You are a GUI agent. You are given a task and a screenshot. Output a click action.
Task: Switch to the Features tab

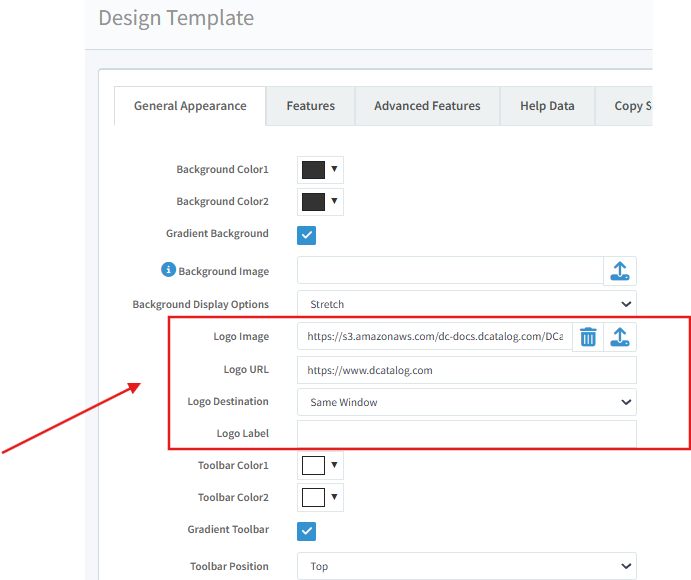click(310, 106)
